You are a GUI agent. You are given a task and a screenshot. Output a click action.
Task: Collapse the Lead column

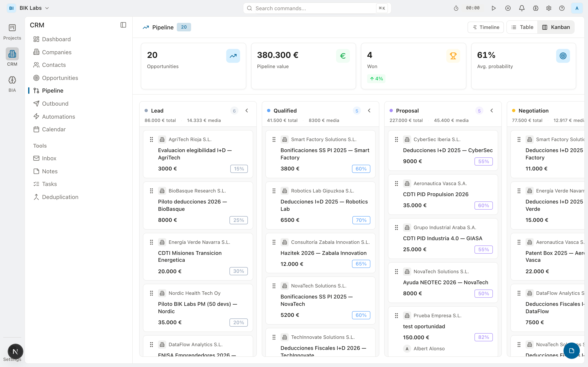[x=247, y=111]
